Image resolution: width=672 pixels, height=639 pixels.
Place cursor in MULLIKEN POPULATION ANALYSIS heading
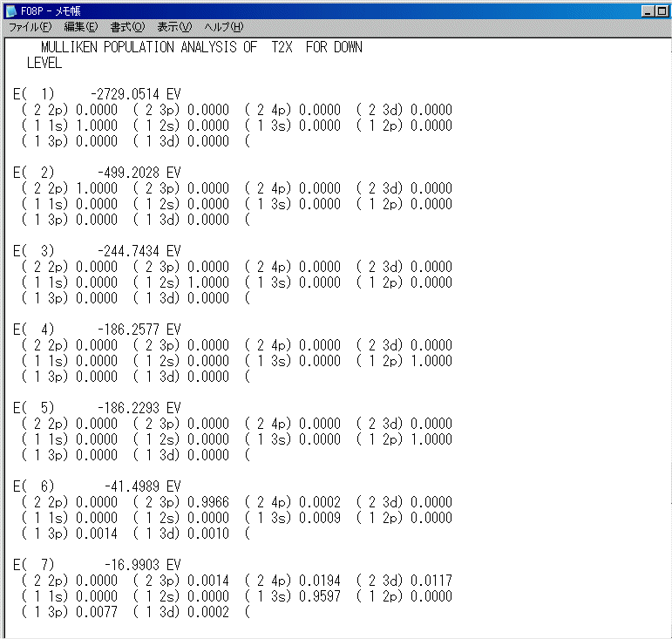pos(200,47)
